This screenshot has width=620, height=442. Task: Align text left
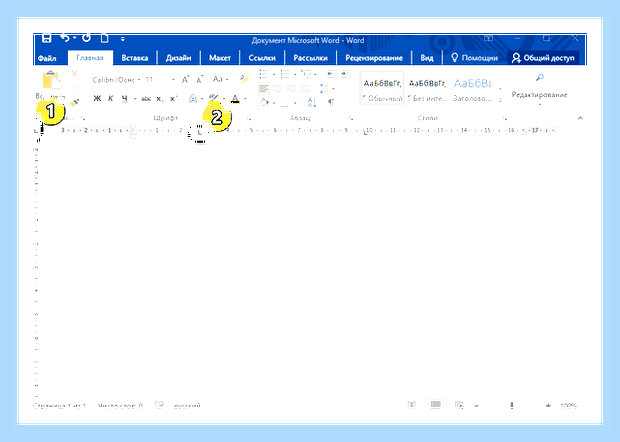click(263, 89)
